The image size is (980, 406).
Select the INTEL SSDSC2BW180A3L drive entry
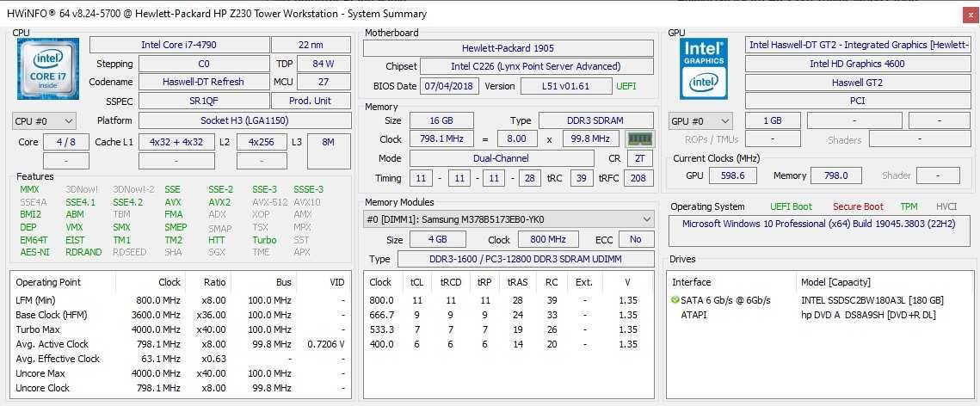point(819,300)
